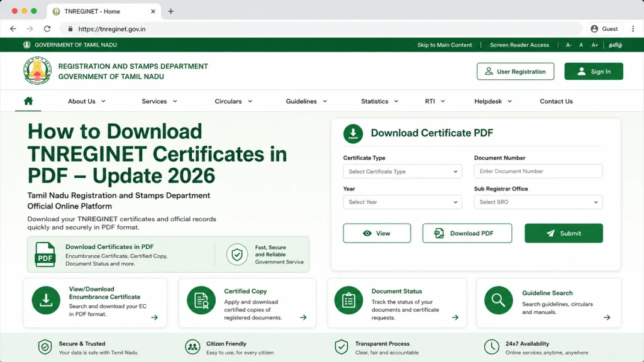
Task: Open the Encumbrance Certificate download icon
Action: (46, 300)
